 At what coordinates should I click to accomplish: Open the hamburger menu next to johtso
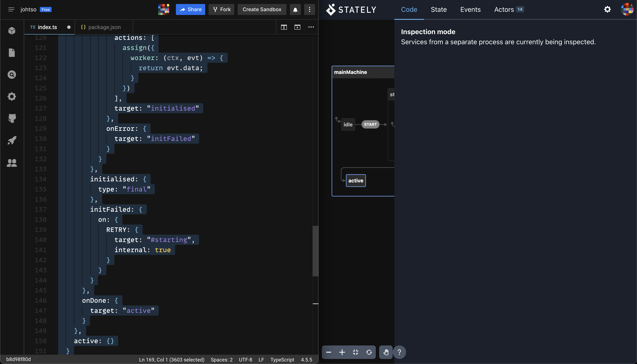11,9
